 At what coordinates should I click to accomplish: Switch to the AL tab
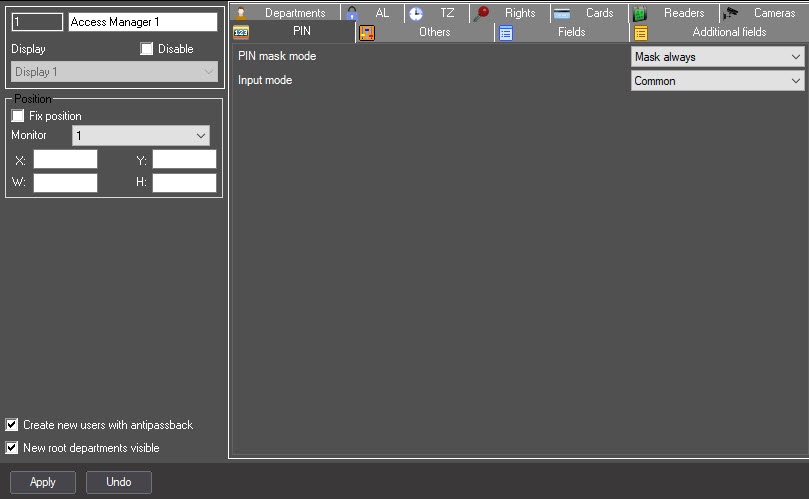tap(373, 13)
